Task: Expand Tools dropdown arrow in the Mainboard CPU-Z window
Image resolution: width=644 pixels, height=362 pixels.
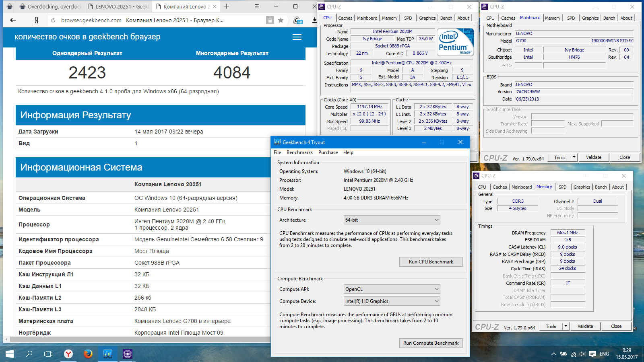Action: pos(574,158)
